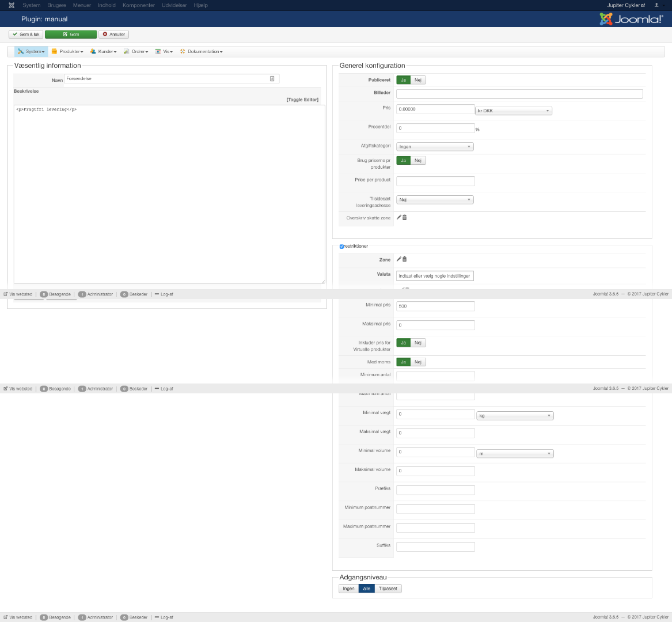Expand the Kunder dropdown

(103, 51)
